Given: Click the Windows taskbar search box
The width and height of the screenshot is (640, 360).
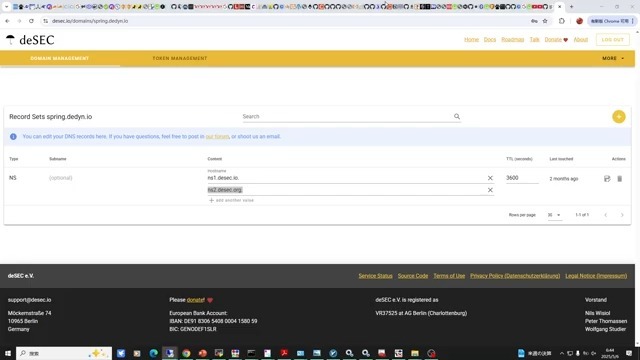Looking at the screenshot, I should pos(64,353).
